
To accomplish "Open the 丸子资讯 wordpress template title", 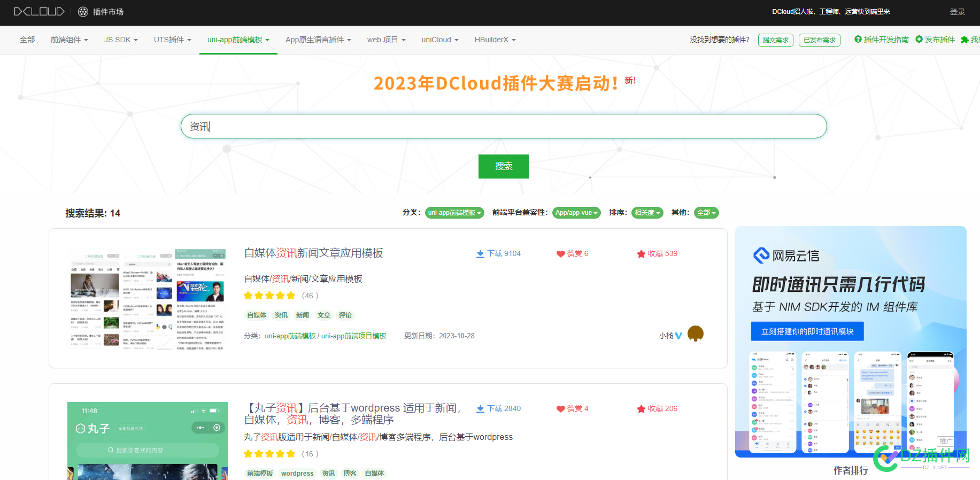I will 353,414.
